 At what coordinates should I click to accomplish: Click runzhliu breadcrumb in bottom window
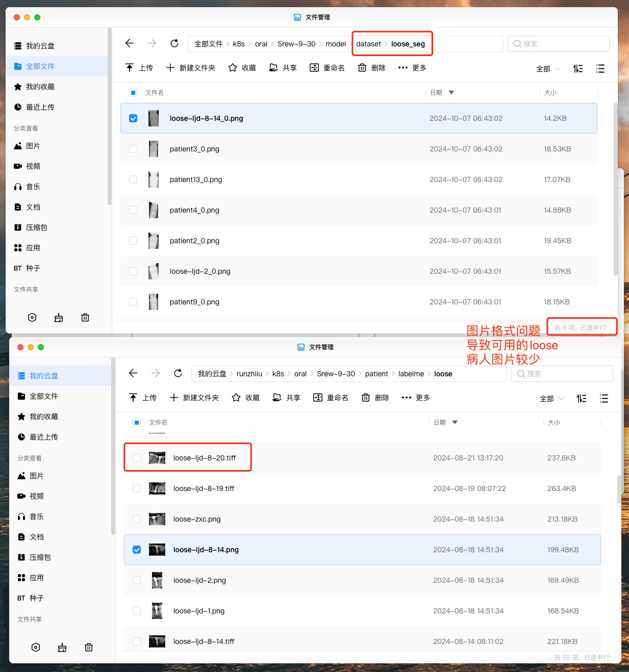249,374
